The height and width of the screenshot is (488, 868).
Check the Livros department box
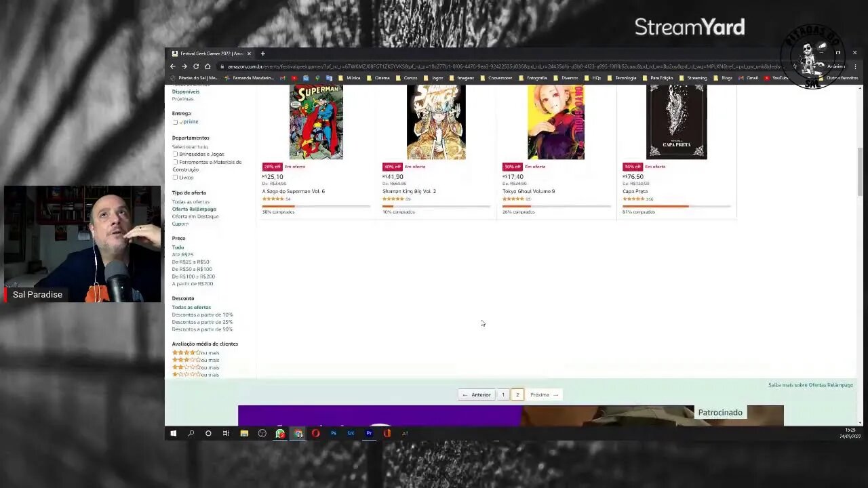pos(175,178)
